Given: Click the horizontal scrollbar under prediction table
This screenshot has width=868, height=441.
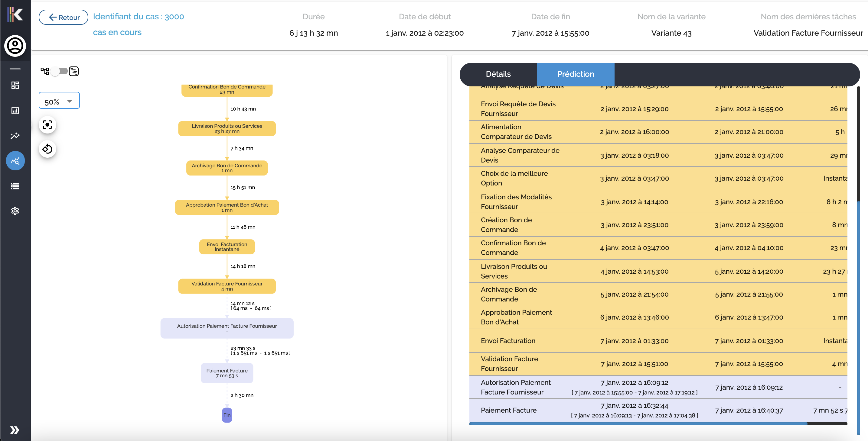Looking at the screenshot, I should (638, 424).
